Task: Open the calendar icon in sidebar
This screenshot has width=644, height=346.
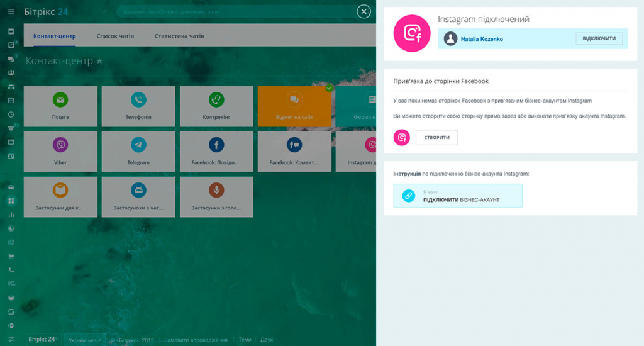Action: pos(11,101)
